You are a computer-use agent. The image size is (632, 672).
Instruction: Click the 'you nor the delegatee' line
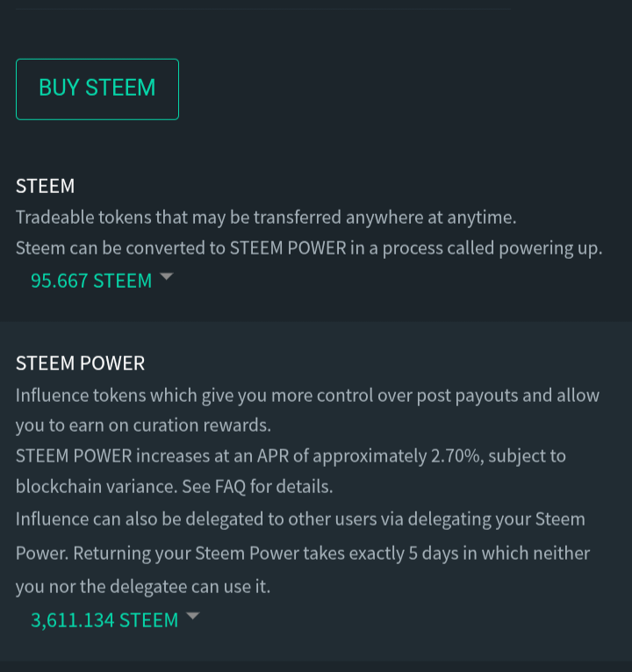(143, 587)
